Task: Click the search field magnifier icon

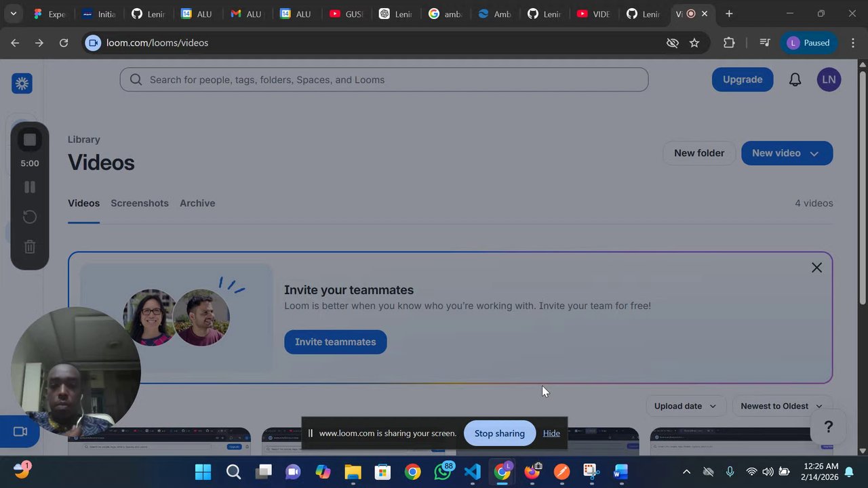Action: 136,80
